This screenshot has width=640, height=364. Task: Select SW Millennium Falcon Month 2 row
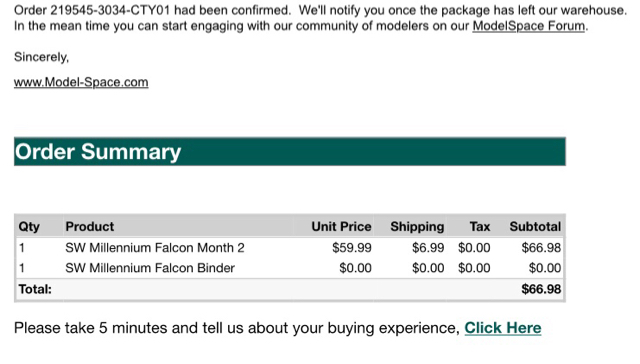(290, 248)
